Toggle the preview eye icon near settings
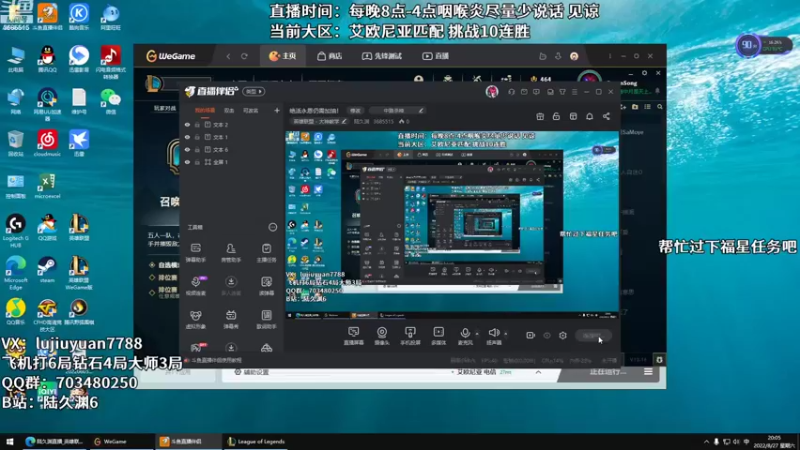Image resolution: width=800 pixels, height=450 pixels. click(547, 335)
